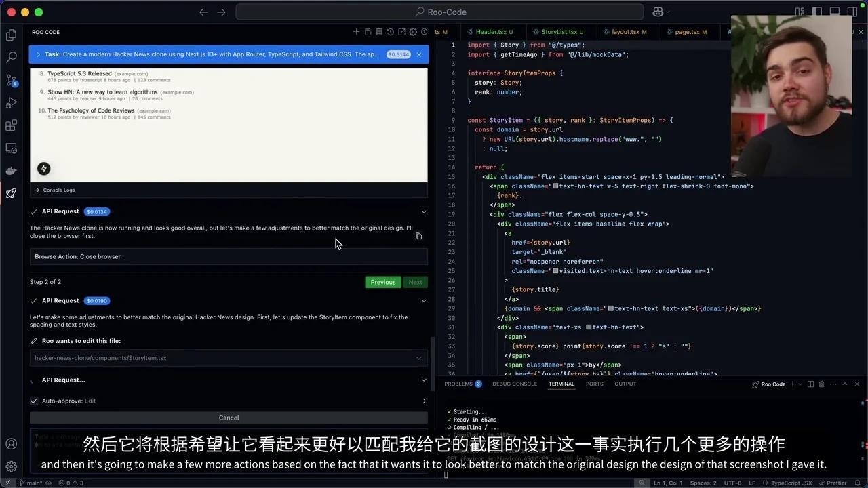Click the Roo-Code command center search box
The height and width of the screenshot is (488, 868).
pyautogui.click(x=439, y=12)
